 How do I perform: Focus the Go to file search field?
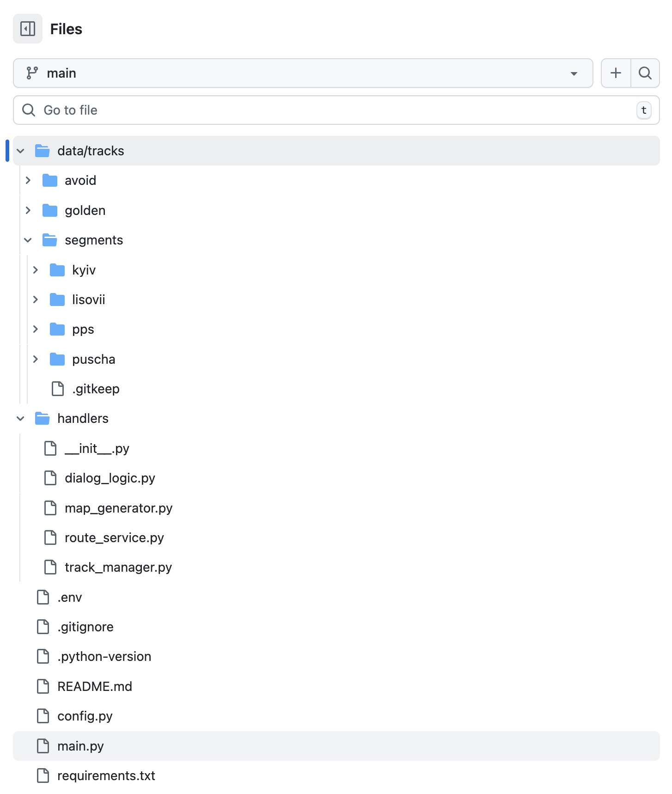pos(324,110)
